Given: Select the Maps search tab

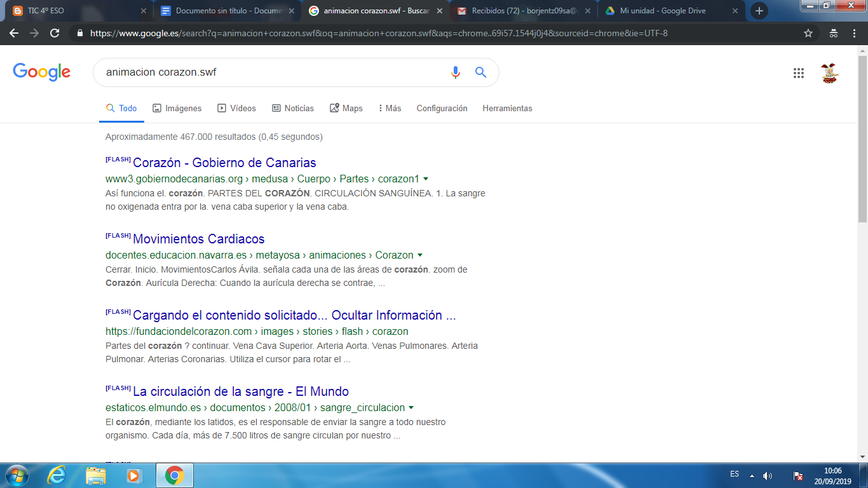Looking at the screenshot, I should click(346, 109).
